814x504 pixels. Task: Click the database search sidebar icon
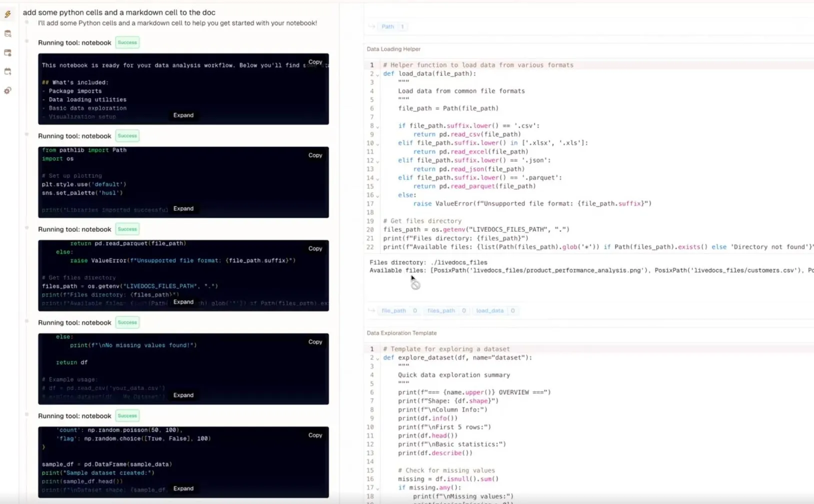tap(7, 33)
